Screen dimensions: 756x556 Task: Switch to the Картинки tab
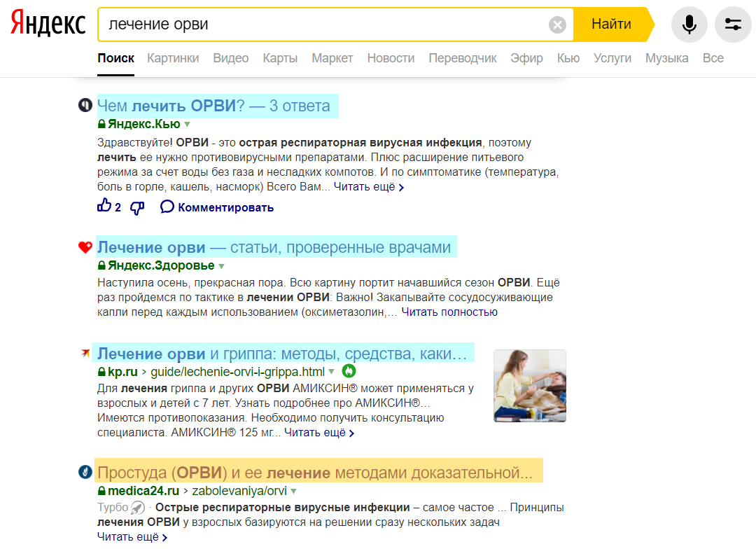pos(173,58)
